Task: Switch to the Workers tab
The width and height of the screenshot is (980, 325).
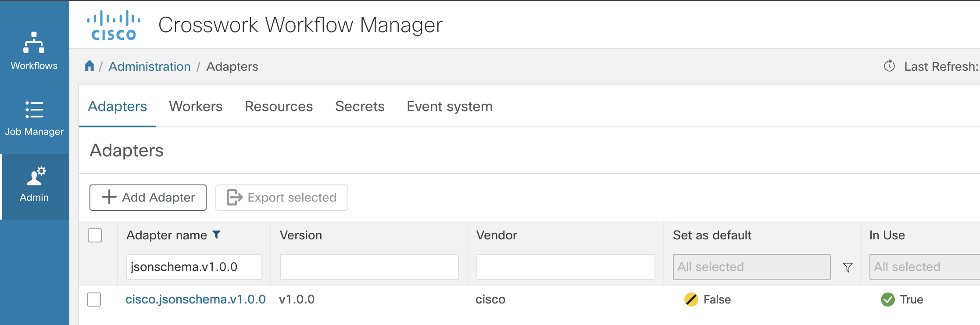Action: click(x=196, y=106)
